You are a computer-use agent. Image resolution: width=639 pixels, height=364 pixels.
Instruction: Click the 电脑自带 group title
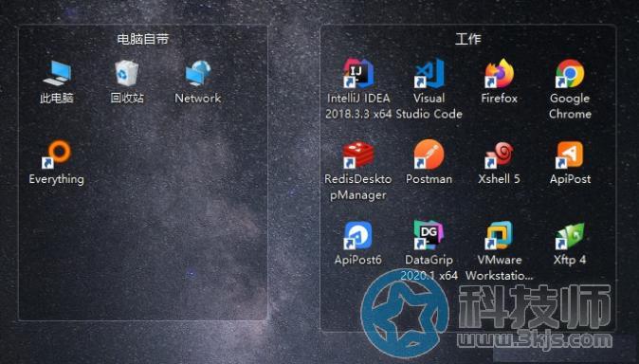[x=143, y=39]
